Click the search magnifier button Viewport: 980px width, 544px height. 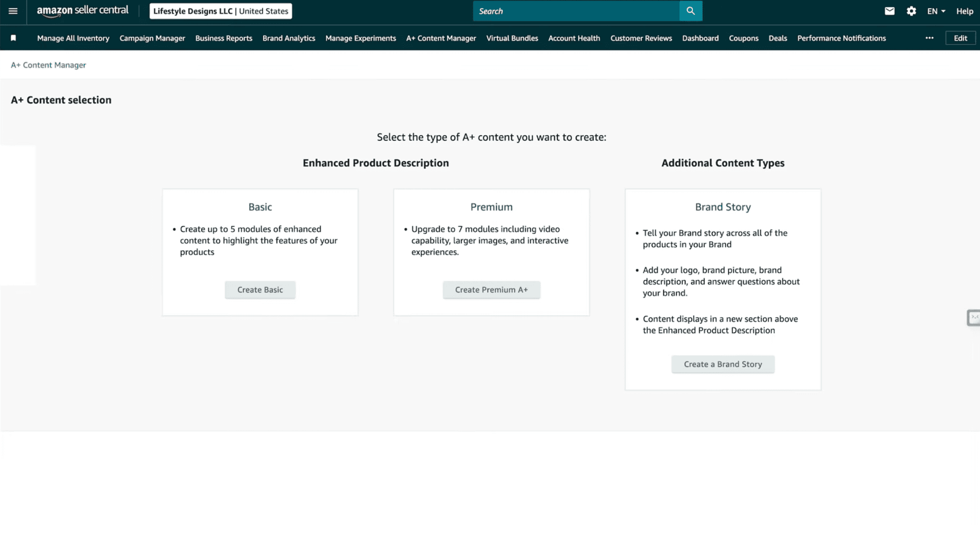pos(690,11)
